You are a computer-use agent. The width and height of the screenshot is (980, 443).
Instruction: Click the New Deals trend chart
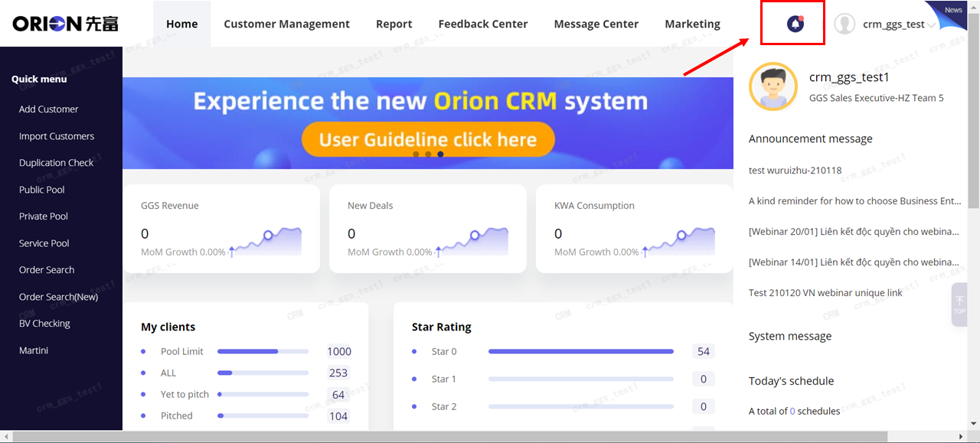click(472, 241)
